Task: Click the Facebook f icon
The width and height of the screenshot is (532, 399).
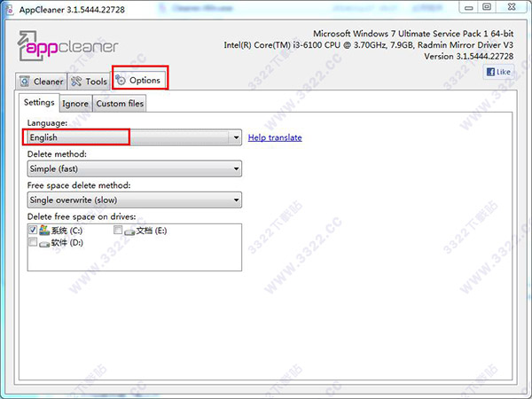Action: tap(490, 72)
